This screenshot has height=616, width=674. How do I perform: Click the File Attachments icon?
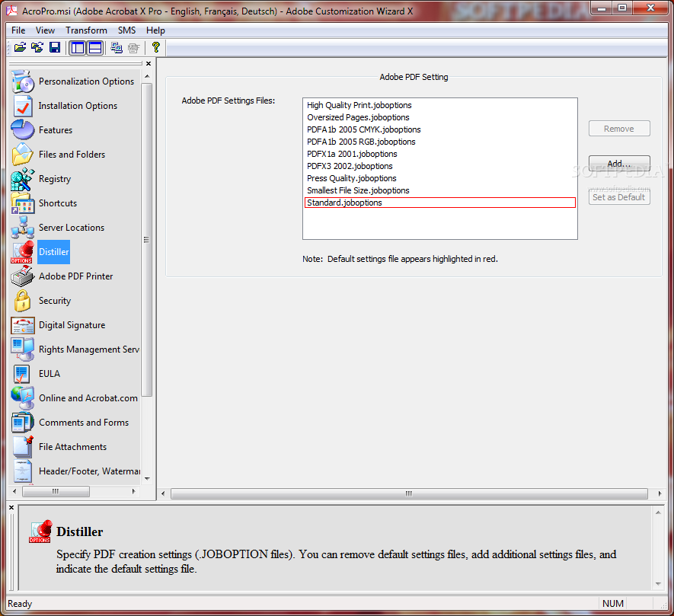point(23,447)
